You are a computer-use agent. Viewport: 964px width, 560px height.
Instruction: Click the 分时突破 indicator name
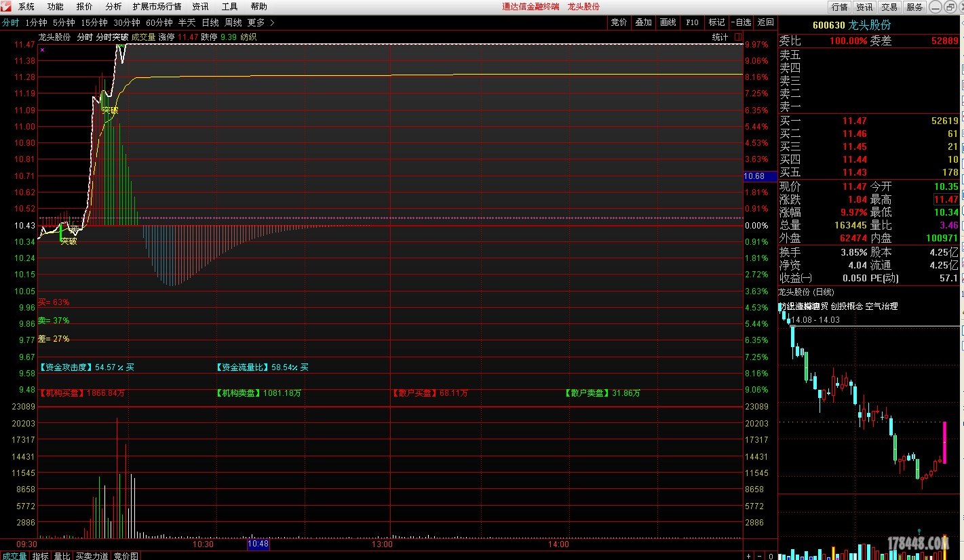[x=112, y=37]
